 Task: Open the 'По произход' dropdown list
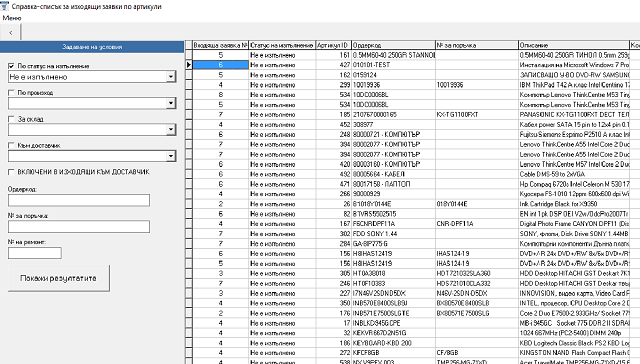tap(171, 103)
